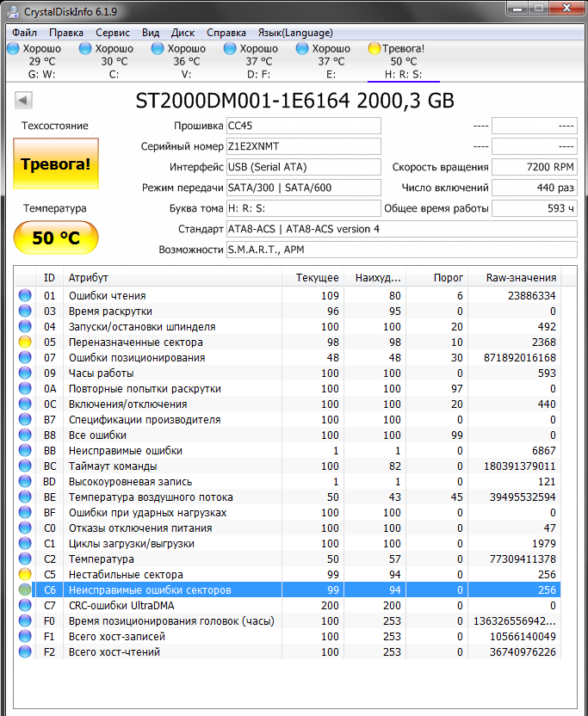Select row C7 CRC-ошибки UltraDMA

[x=172, y=606]
